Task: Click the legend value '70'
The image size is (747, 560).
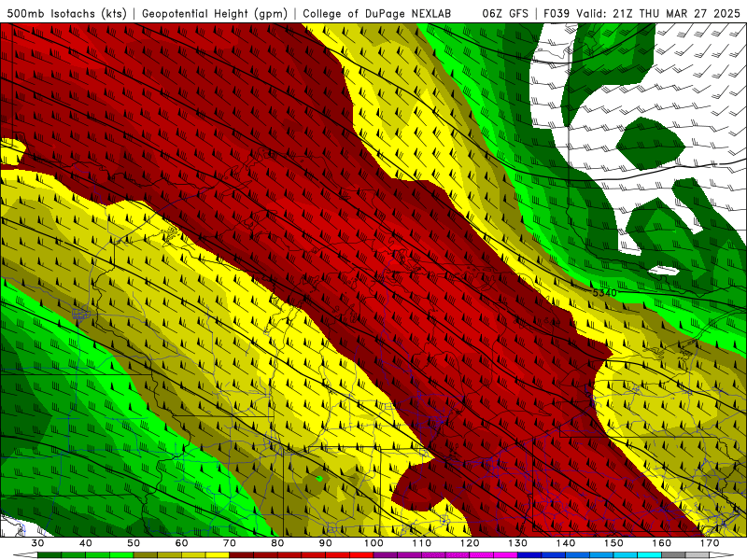Action: click(x=230, y=543)
